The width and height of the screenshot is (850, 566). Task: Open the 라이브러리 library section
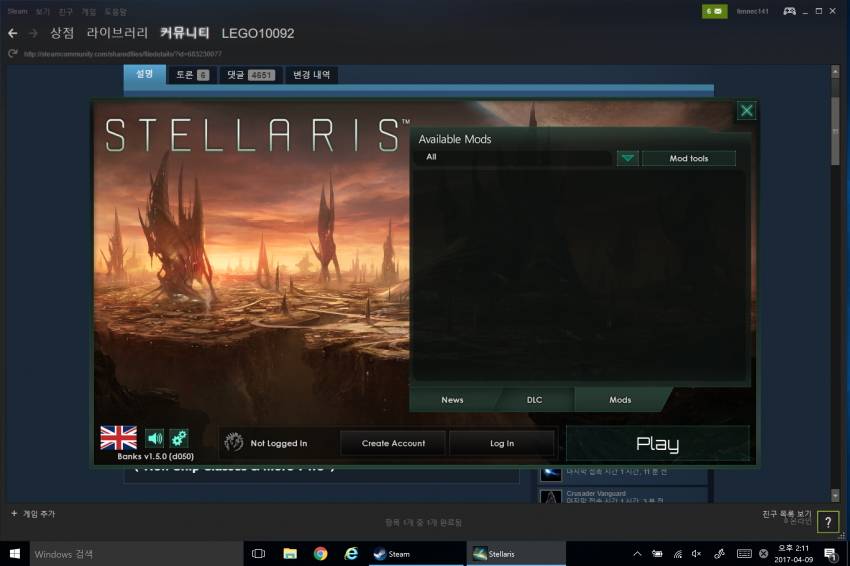coord(117,33)
